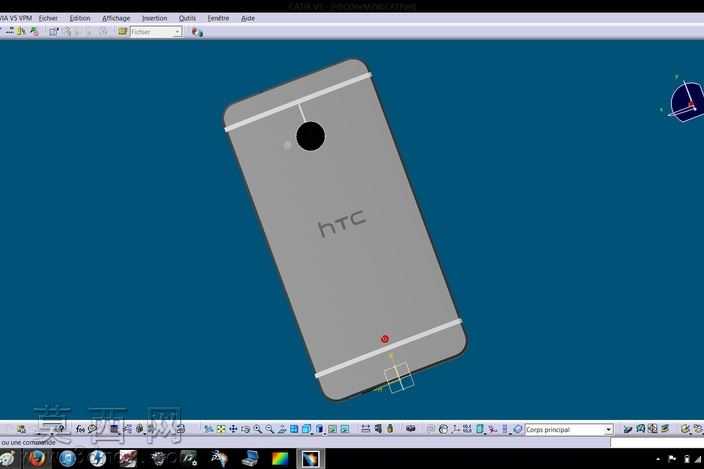Open the Insertion menu
The image size is (704, 469).
(x=154, y=18)
